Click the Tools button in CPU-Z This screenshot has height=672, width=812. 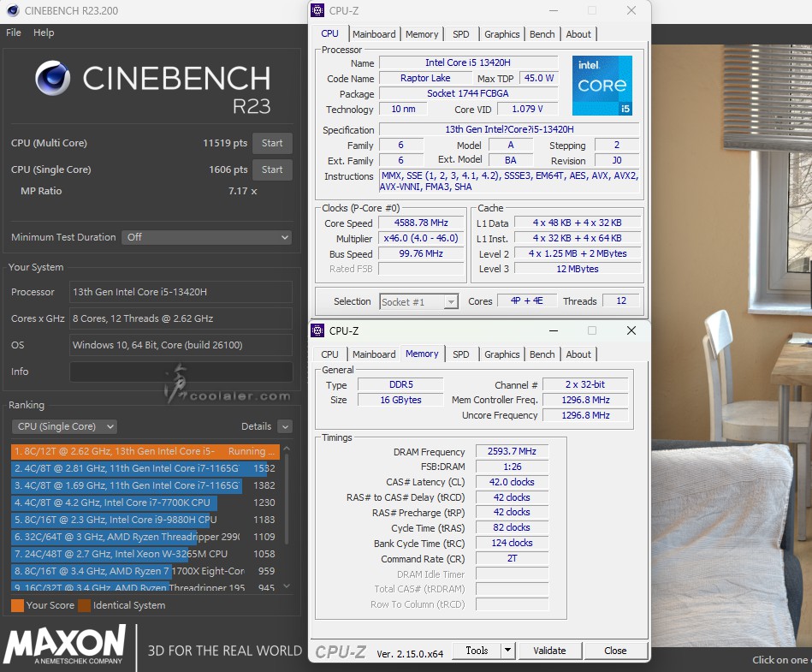(x=477, y=651)
